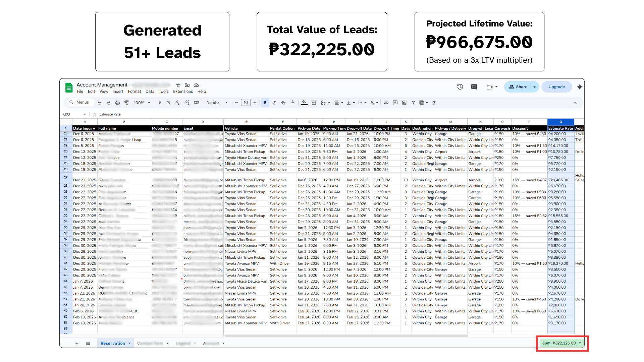Open the comments panel icon
Image resolution: width=644 pixels, height=362 pixels.
click(x=474, y=87)
